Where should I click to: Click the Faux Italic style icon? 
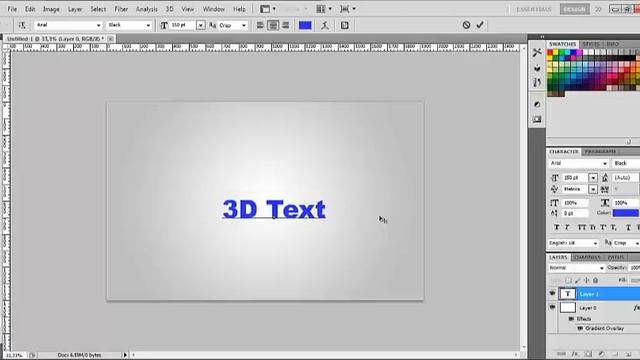tap(567, 227)
